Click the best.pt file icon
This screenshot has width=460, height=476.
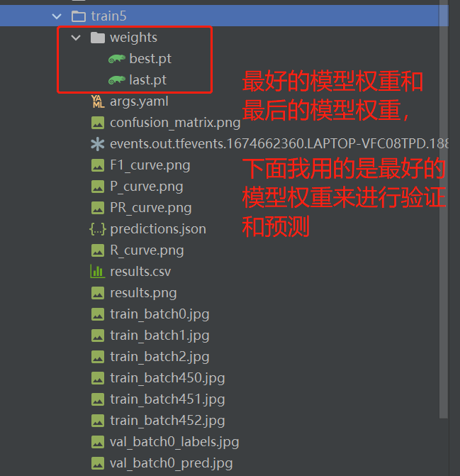pyautogui.click(x=117, y=59)
